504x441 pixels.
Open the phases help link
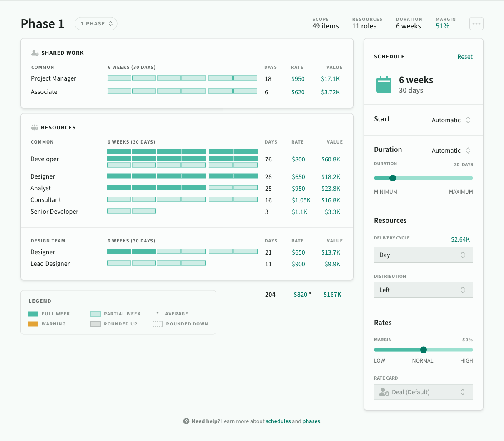pyautogui.click(x=311, y=421)
